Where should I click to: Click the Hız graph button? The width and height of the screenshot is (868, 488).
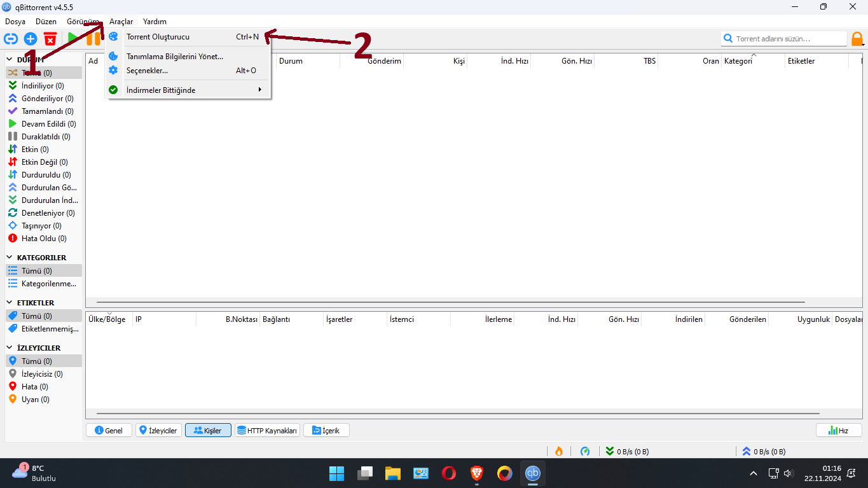click(x=839, y=431)
